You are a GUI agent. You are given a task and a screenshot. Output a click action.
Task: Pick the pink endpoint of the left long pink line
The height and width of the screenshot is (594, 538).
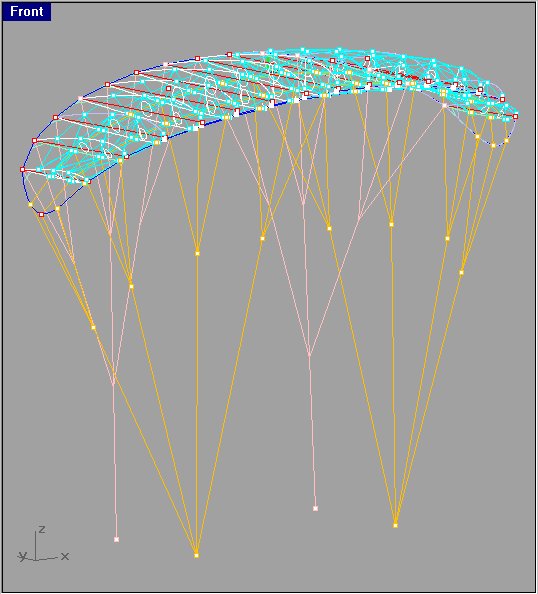pyautogui.click(x=116, y=539)
